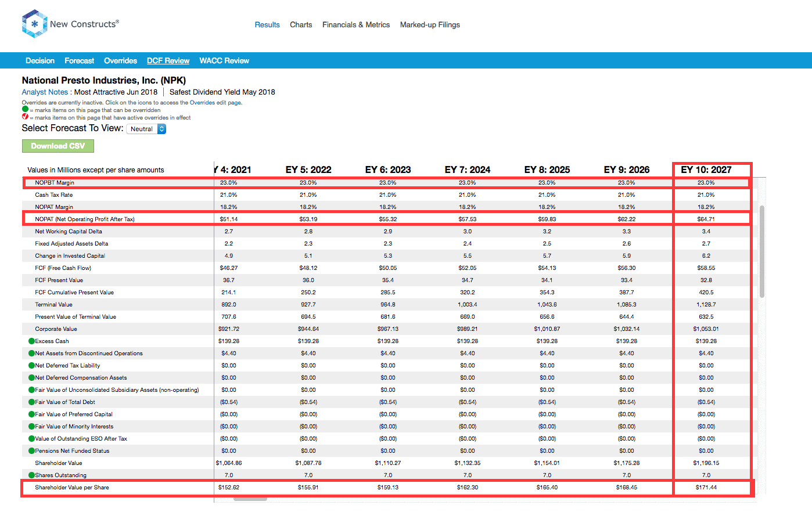Click the National Presto Industries, Inc. (NPK) heading
This screenshot has height=512, width=812.
point(104,80)
